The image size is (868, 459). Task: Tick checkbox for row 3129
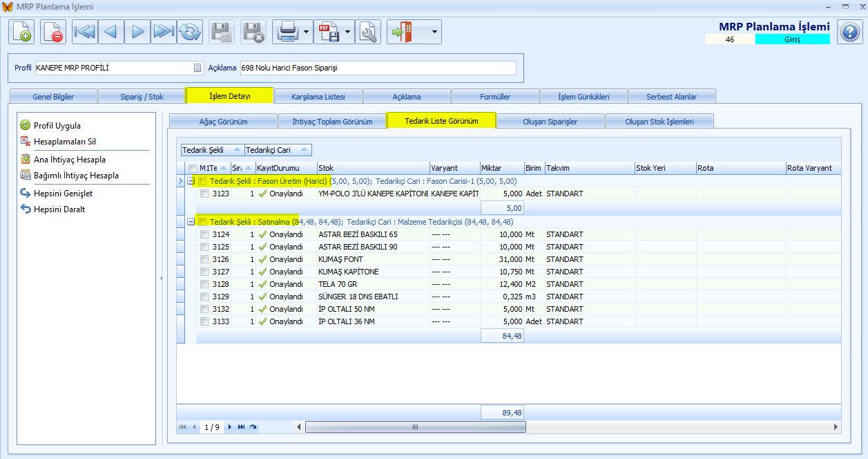point(204,297)
